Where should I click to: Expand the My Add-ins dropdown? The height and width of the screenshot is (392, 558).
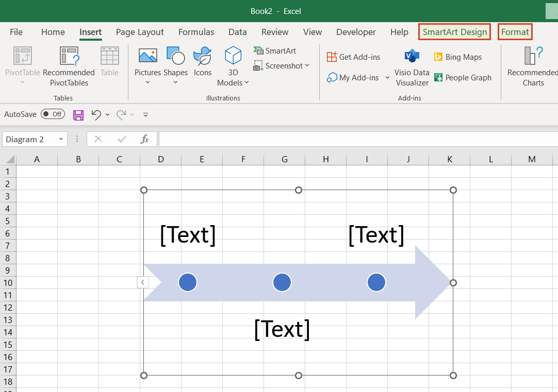coord(388,77)
